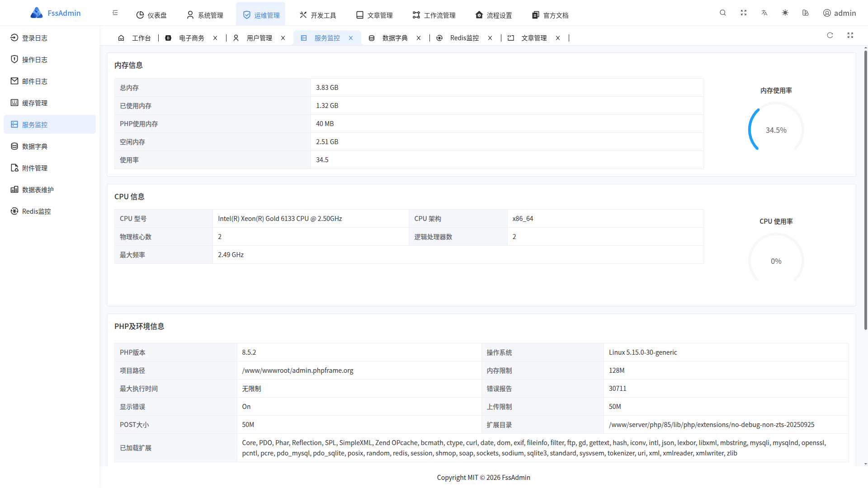Open the 开发工具 top menu
This screenshot has width=868, height=488.
[x=318, y=15]
